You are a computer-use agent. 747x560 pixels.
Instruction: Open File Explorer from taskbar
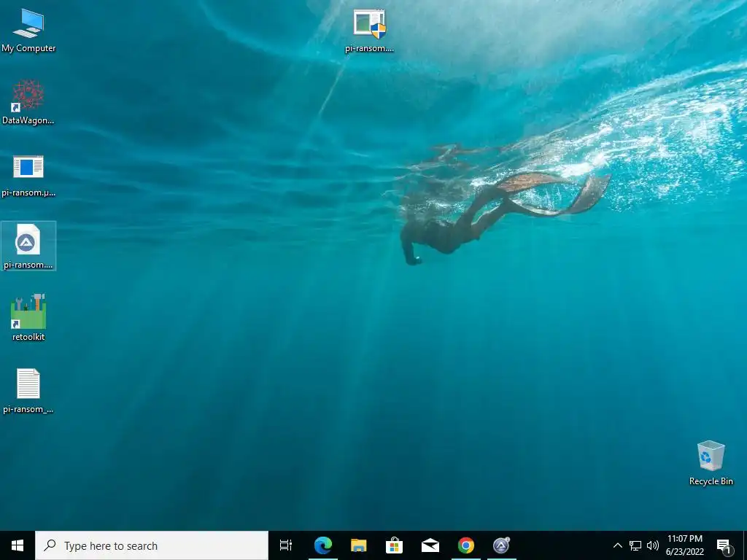point(358,545)
